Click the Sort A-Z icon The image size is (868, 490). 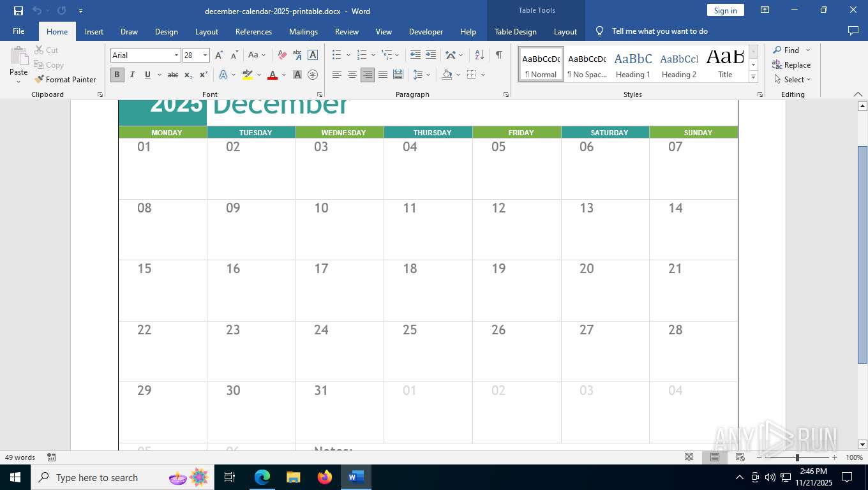[480, 55]
